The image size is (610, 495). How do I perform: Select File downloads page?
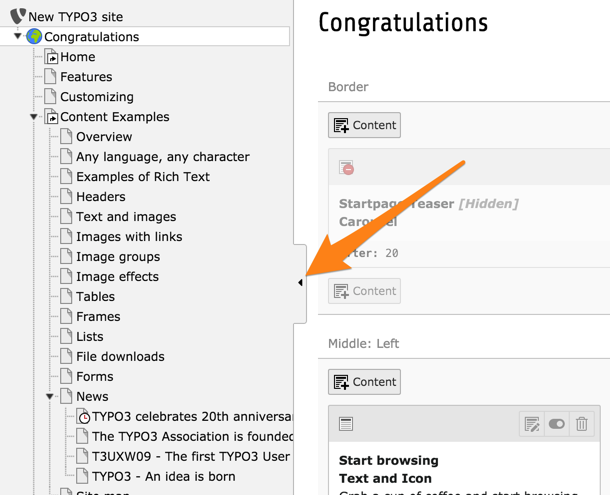120,357
